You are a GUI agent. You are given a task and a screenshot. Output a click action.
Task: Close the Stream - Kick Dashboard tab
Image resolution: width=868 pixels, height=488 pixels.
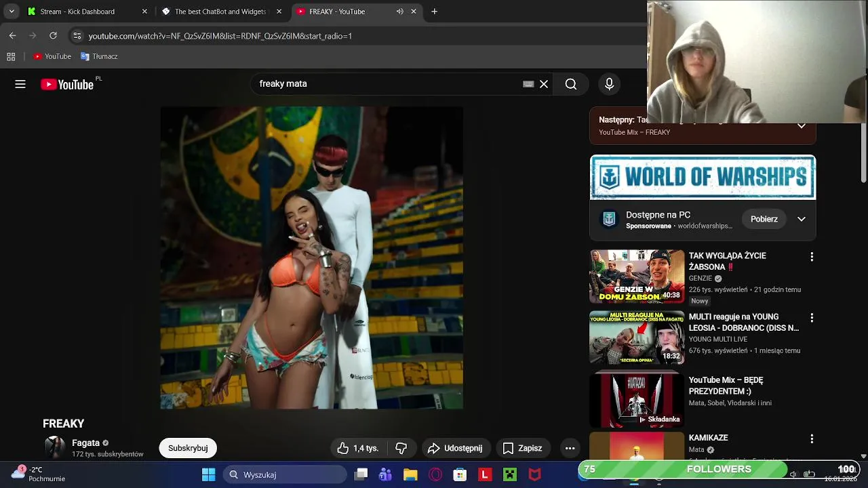[144, 12]
